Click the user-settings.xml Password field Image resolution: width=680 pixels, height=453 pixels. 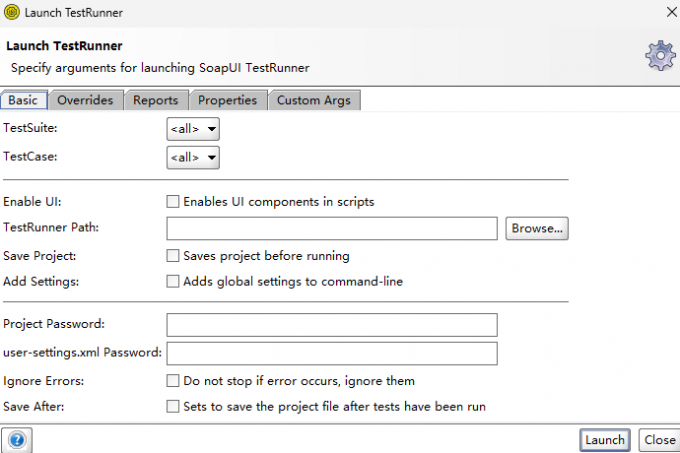(332, 353)
